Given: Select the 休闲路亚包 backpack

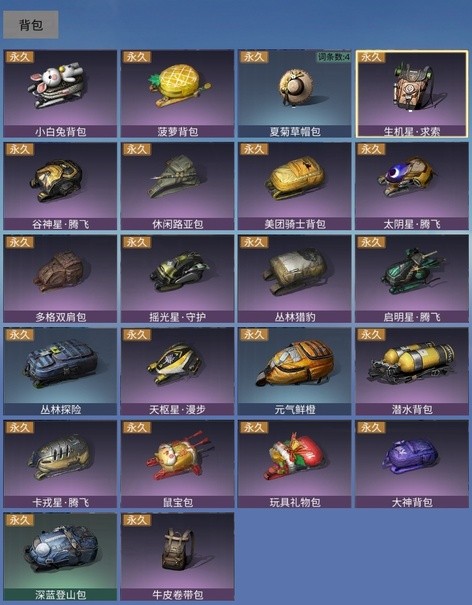Looking at the screenshot, I should point(178,186).
